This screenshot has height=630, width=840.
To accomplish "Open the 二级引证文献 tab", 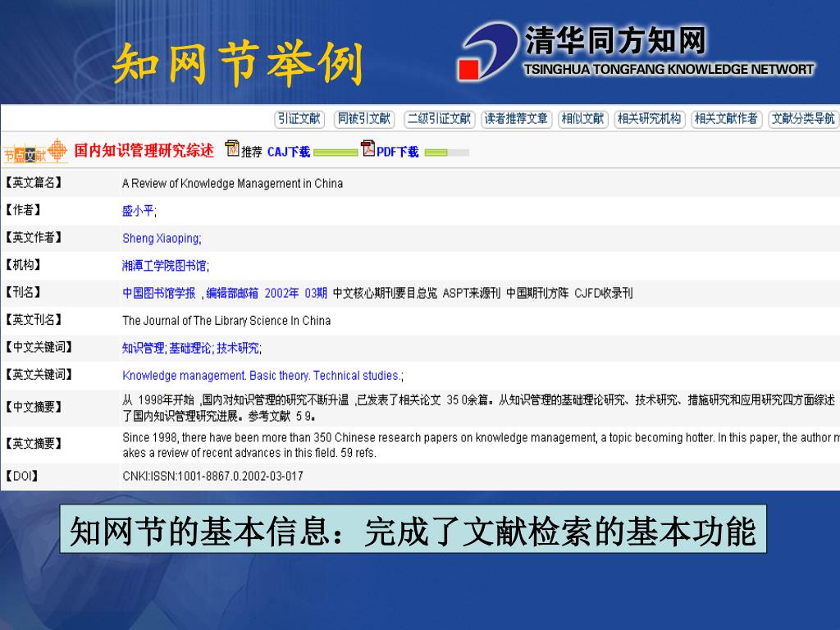I will [x=440, y=118].
